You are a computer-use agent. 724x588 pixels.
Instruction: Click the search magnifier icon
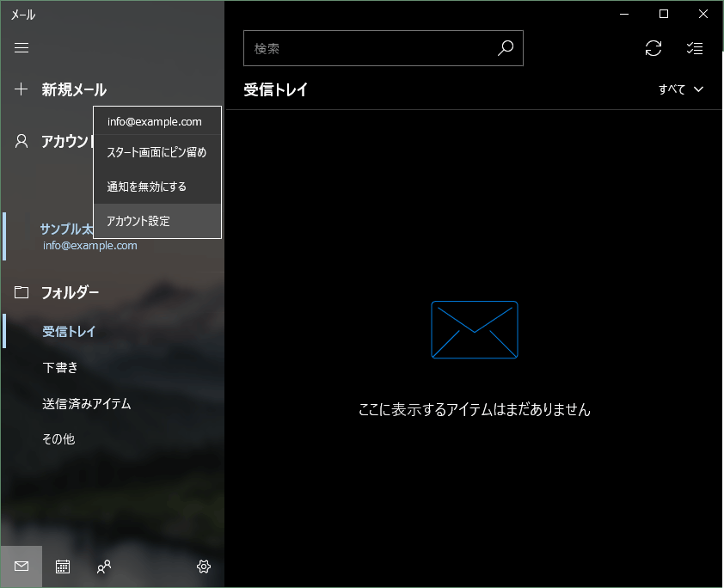506,49
